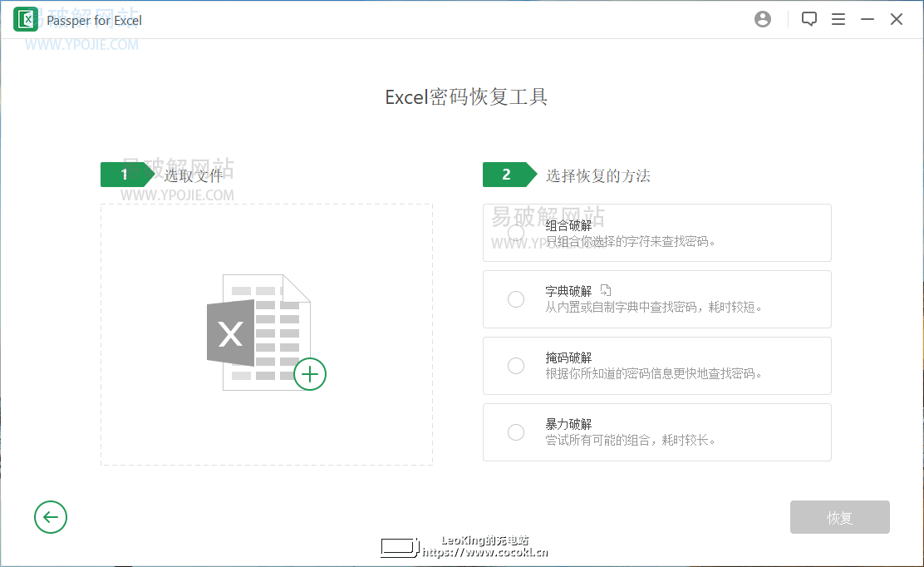
Task: Click the 掩码破解 option title
Action: coord(568,357)
